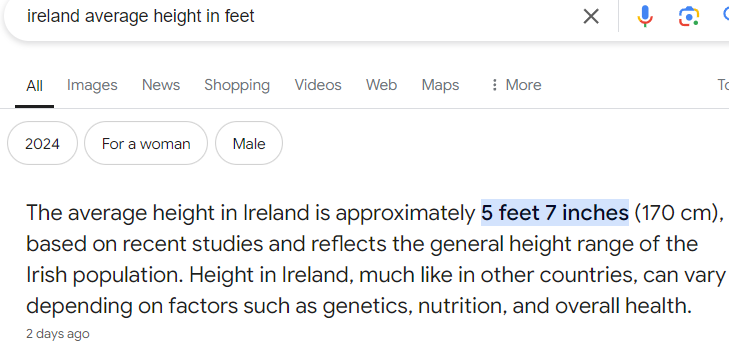Open the partially visible Tools button

tap(723, 85)
